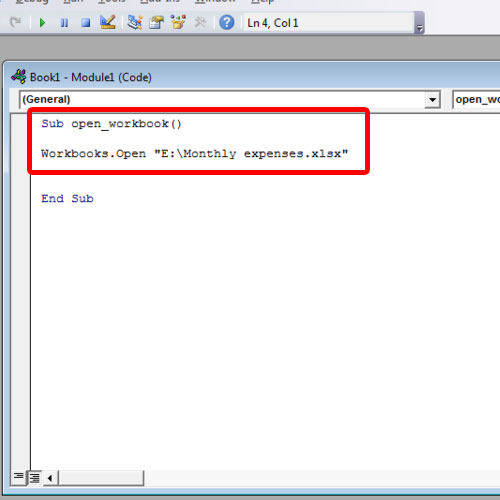Switch to Full Module View at bottom left
The height and width of the screenshot is (500, 500).
point(34,478)
